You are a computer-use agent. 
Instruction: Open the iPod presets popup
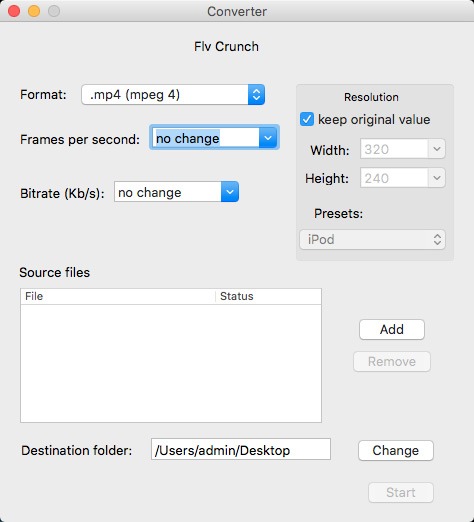[x=372, y=239]
